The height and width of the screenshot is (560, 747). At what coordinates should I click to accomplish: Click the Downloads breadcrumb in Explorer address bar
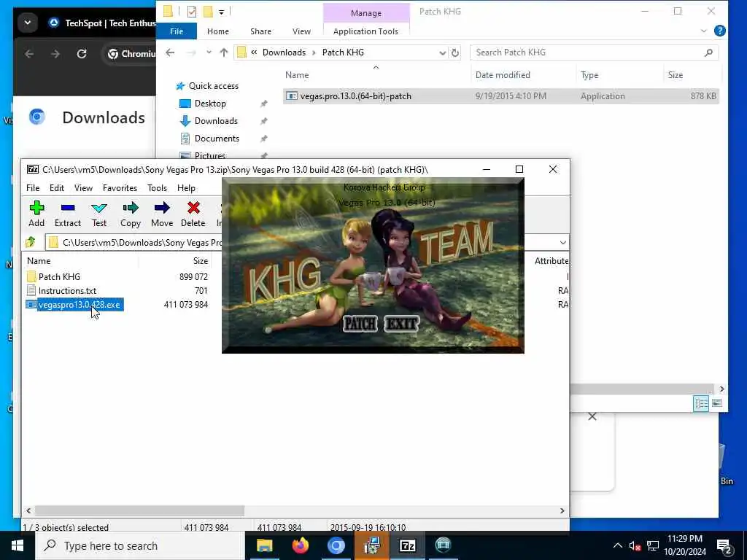pyautogui.click(x=284, y=52)
